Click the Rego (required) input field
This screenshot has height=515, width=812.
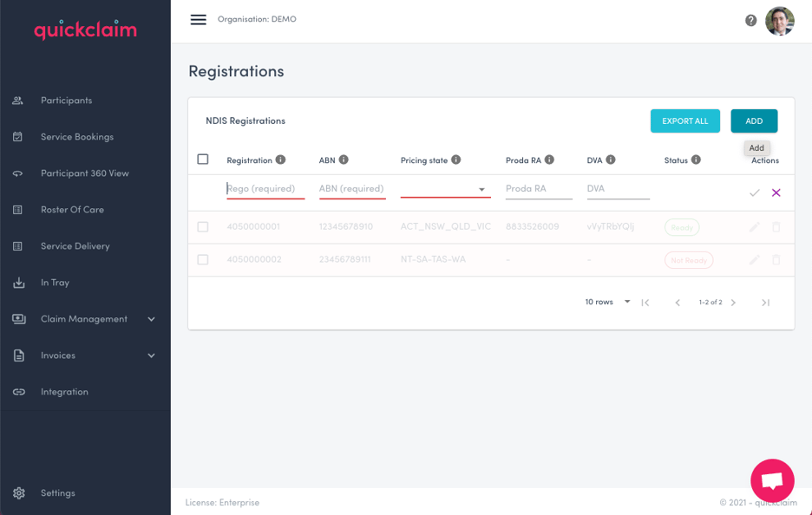pos(265,189)
